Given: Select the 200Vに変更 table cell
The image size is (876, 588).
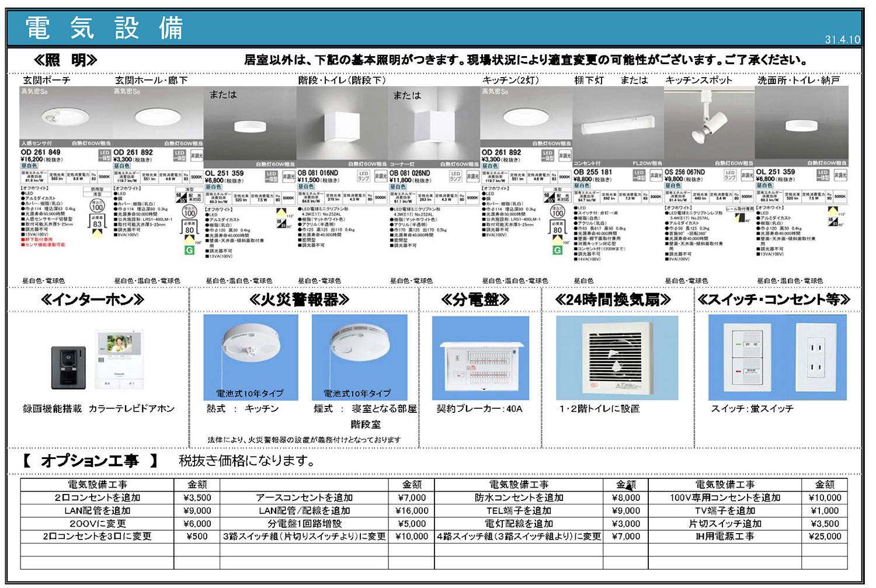Looking at the screenshot, I should (98, 524).
